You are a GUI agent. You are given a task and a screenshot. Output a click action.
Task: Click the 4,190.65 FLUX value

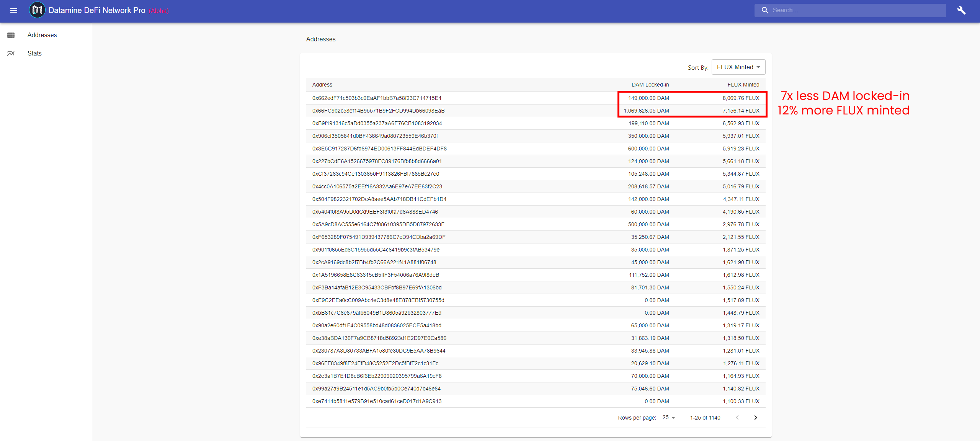(x=741, y=212)
